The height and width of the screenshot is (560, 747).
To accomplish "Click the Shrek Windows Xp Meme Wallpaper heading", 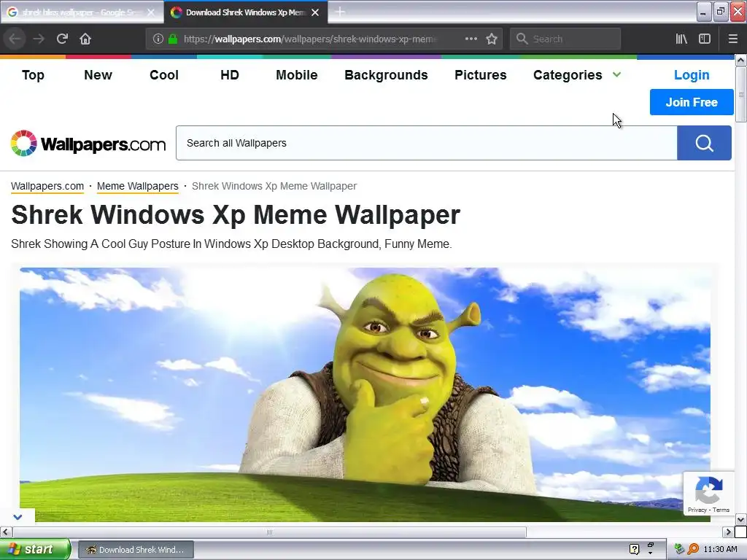I will click(236, 215).
